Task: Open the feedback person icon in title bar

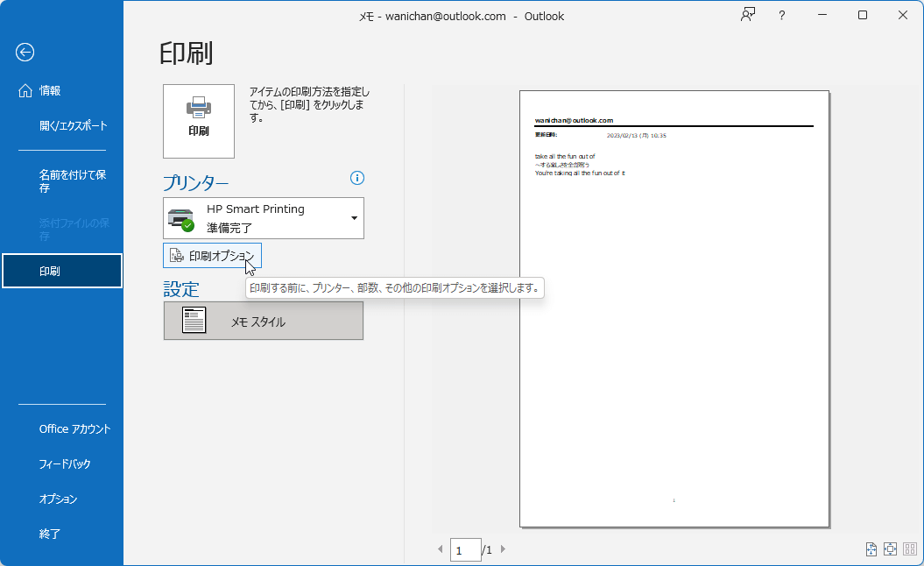Action: point(748,15)
